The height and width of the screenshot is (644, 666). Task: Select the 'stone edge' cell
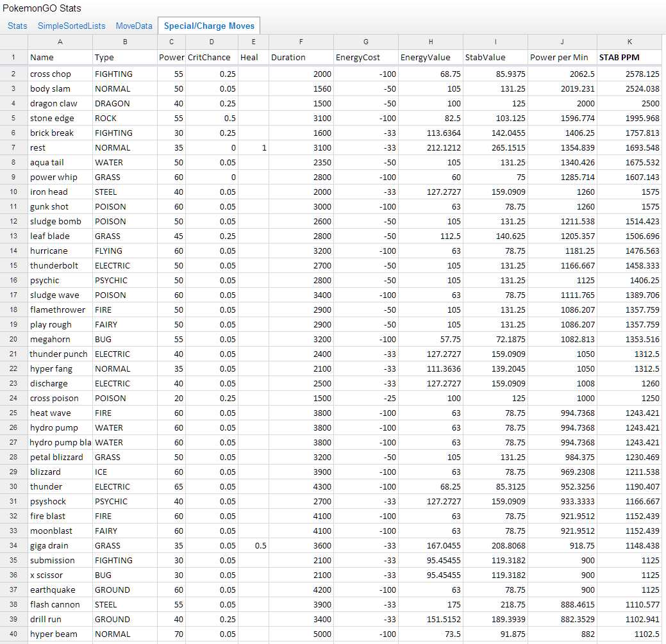click(x=60, y=118)
